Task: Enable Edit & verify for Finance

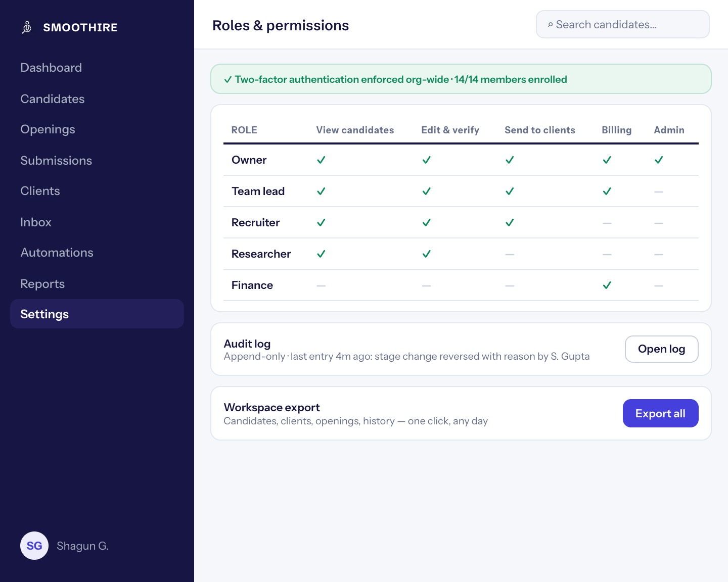Action: point(427,286)
